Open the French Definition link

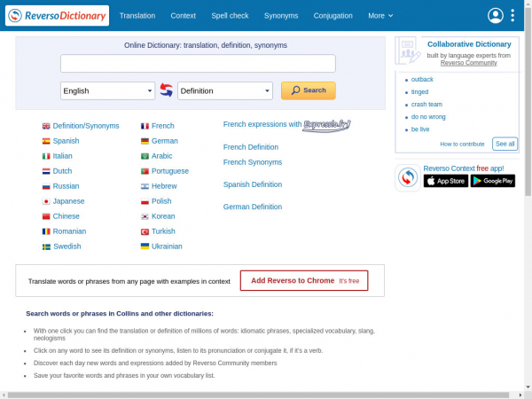(251, 147)
